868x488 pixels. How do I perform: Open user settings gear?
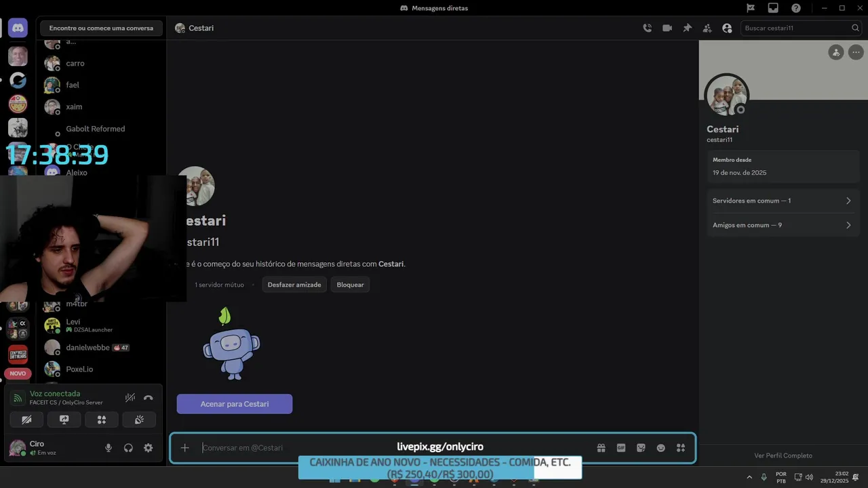148,448
